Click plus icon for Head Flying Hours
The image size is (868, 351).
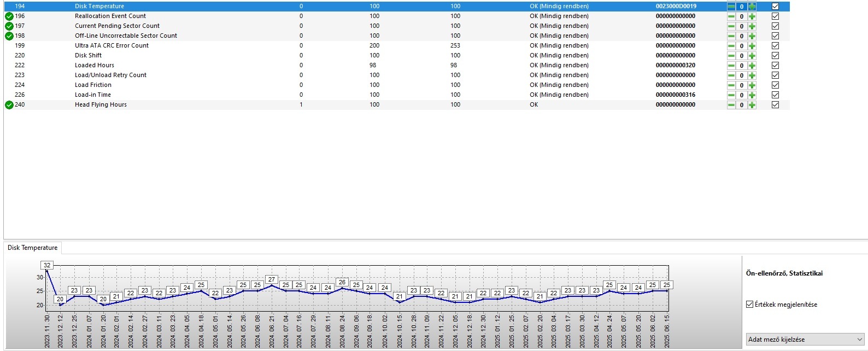point(752,105)
